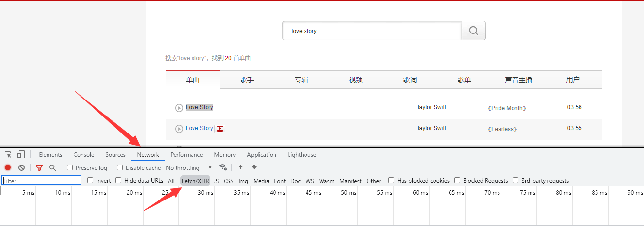The height and width of the screenshot is (233, 644).
Task: Select the 歌手 results tab
Action: pyautogui.click(x=247, y=80)
